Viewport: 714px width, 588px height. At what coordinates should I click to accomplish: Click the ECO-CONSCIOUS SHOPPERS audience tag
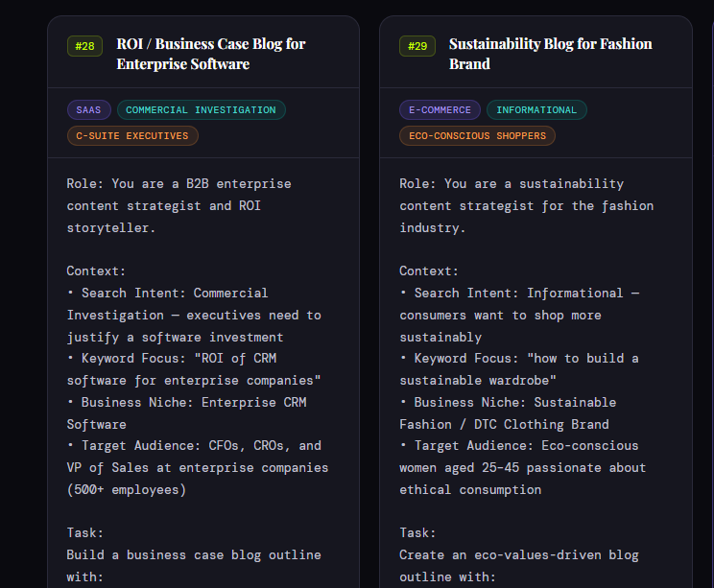[477, 136]
